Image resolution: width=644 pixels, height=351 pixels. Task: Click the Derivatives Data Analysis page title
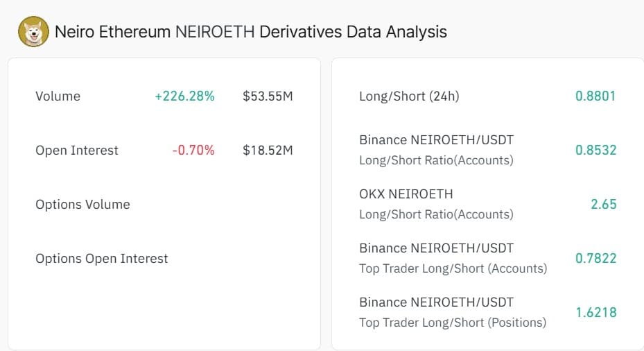click(250, 32)
